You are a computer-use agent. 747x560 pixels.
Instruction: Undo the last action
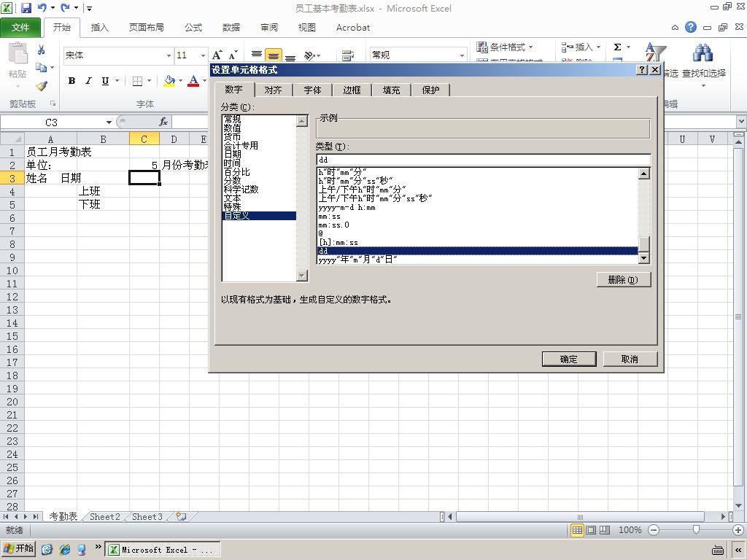point(42,7)
